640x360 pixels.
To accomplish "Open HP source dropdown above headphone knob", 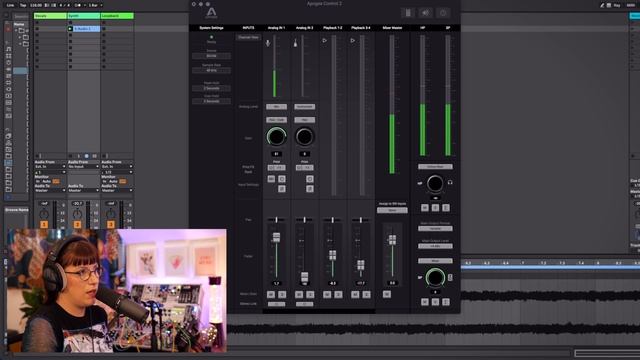I will pyautogui.click(x=435, y=167).
